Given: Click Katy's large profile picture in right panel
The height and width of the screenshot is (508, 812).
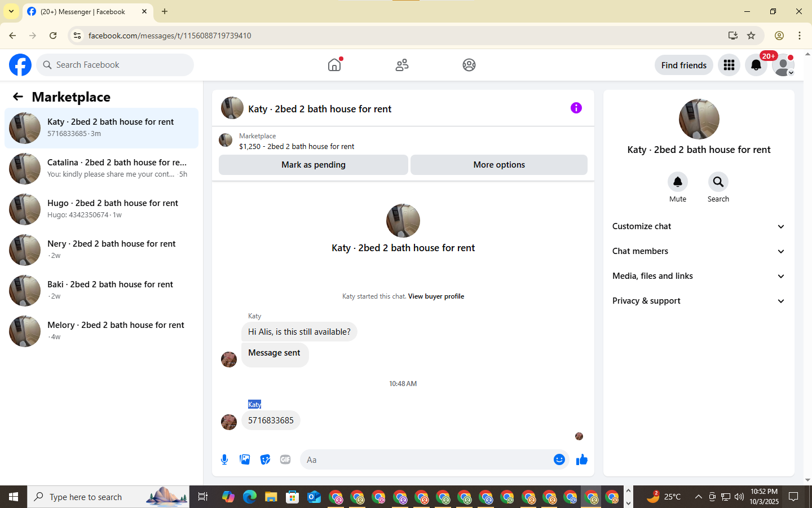Looking at the screenshot, I should [x=699, y=119].
